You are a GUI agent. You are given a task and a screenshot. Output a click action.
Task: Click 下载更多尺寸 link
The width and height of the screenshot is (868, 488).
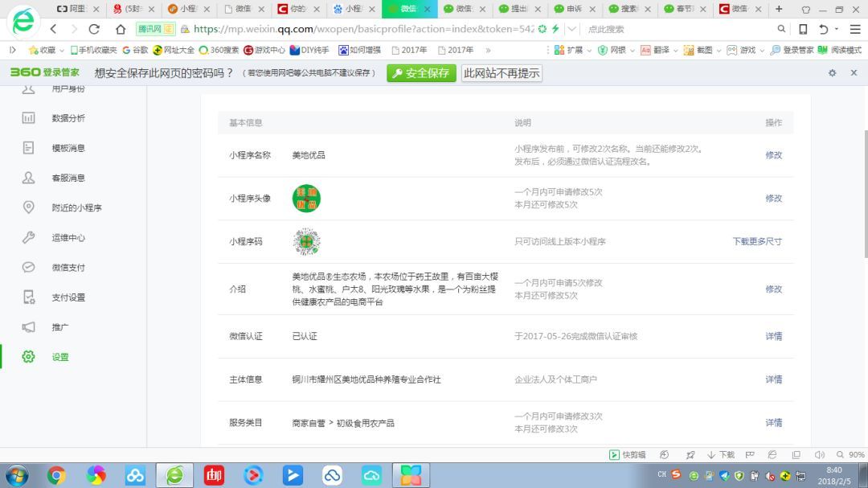(x=757, y=241)
